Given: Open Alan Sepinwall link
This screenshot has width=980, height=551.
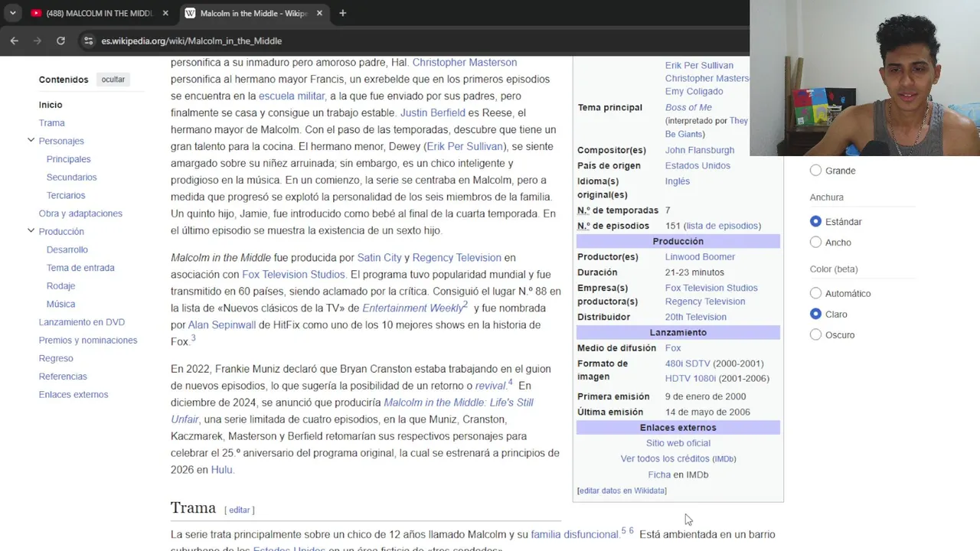Looking at the screenshot, I should click(222, 325).
